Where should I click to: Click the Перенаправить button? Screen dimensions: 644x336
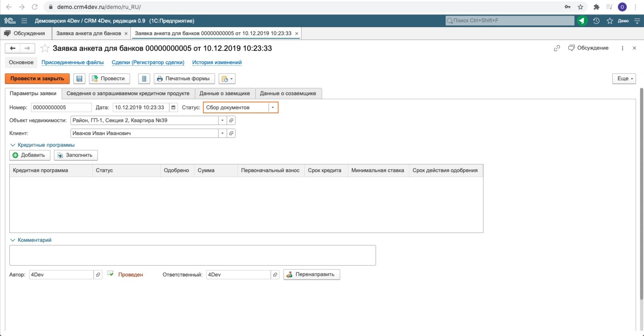tap(312, 274)
